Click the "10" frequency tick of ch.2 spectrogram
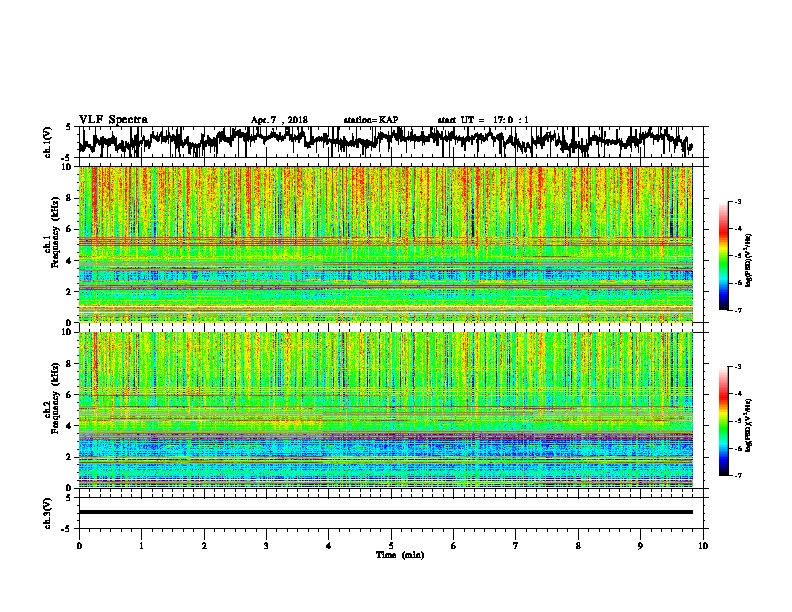 67,332
